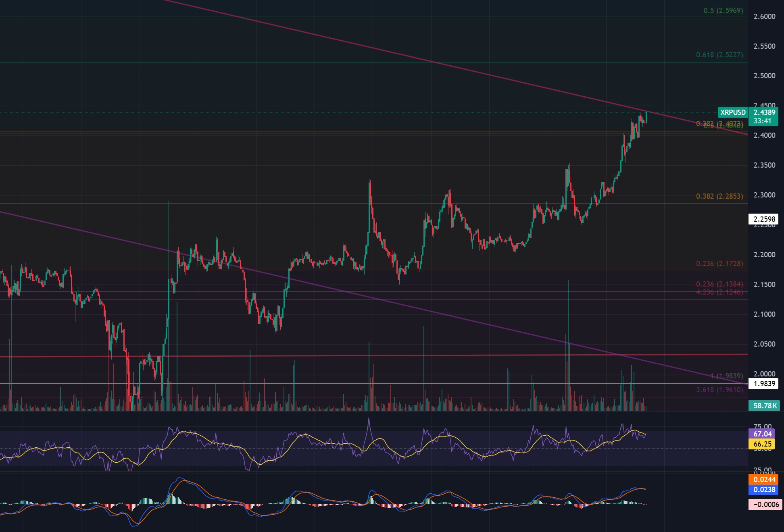This screenshot has height=532, width=784.
Task: Click the Fibonacci label 0.382 (2.2853)
Action: tap(719, 196)
